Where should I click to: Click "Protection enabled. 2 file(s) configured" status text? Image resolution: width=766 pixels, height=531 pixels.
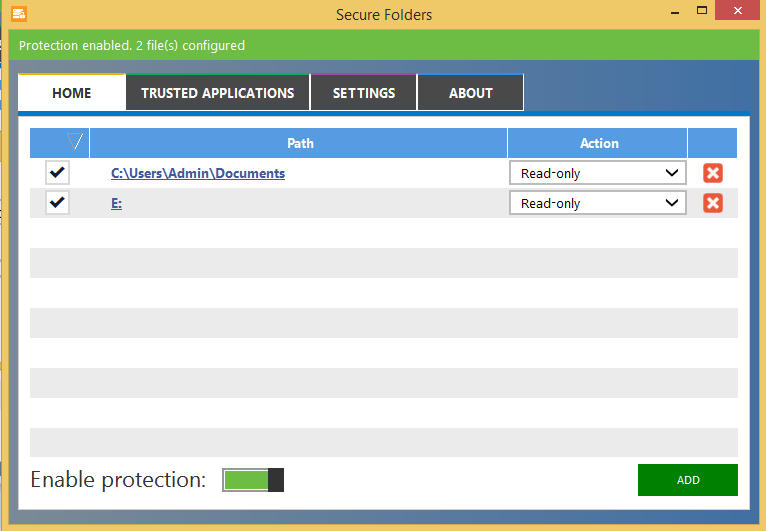(132, 45)
